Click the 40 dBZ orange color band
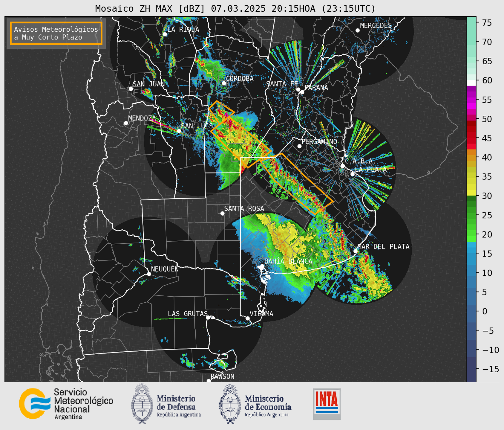 click(471, 157)
